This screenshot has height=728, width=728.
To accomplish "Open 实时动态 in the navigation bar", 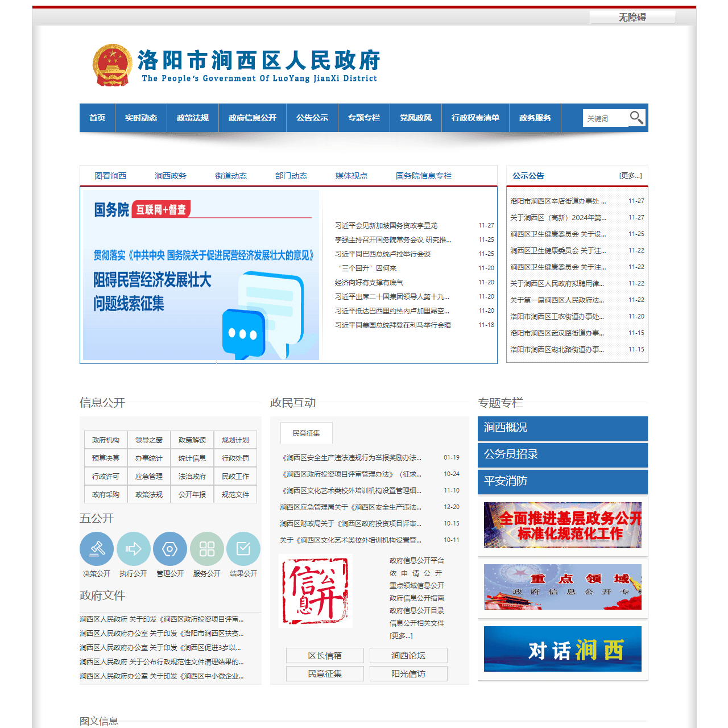I will [141, 118].
